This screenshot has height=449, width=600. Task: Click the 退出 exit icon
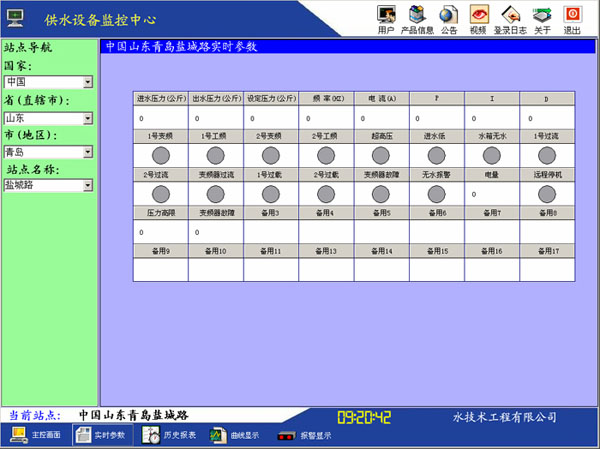pyautogui.click(x=572, y=14)
